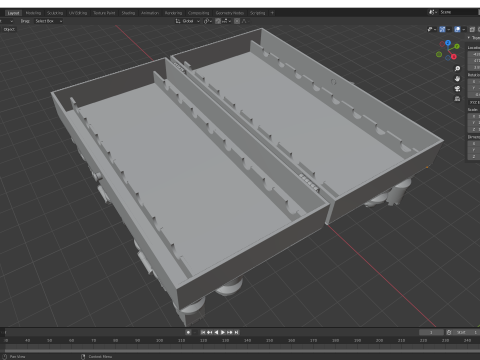This screenshot has height=360, width=480.
Task: Click the blue Z axis on gizmo
Action: point(448,43)
